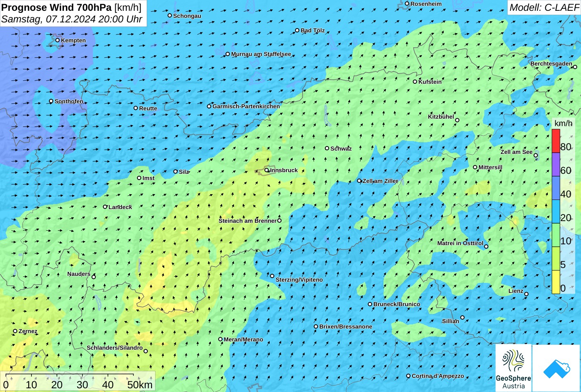Select the Nauders location marker
Screen dimensions: 581x392
[94, 277]
